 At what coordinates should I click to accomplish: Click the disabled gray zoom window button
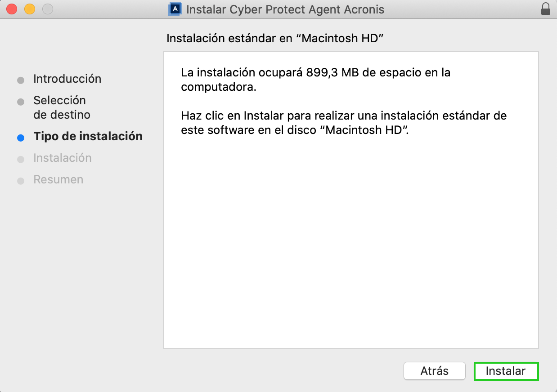coord(47,9)
